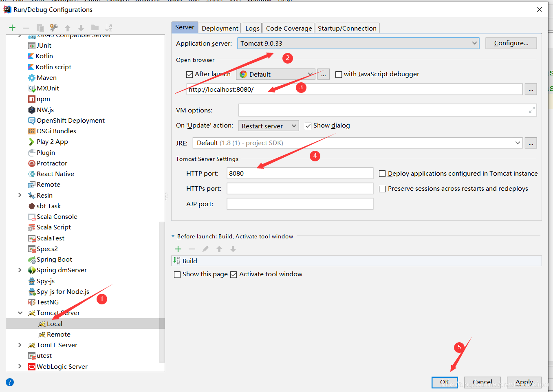Viewport: 553px width, 392px height.
Task: Add new configuration with plus icon
Action: pos(12,28)
